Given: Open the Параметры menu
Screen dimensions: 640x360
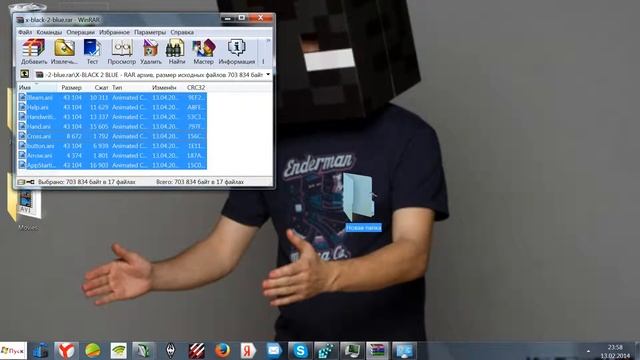Looking at the screenshot, I should (x=150, y=32).
